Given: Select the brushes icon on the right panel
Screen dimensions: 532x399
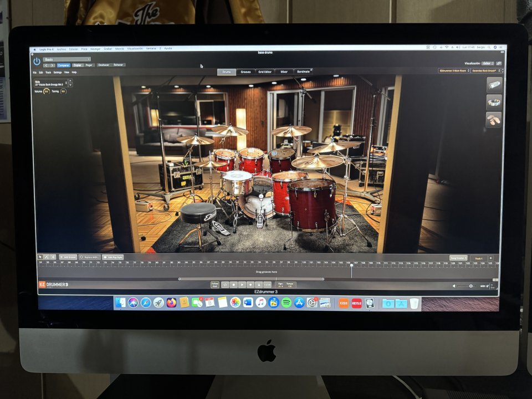Looking at the screenshot, I should pyautogui.click(x=493, y=119).
